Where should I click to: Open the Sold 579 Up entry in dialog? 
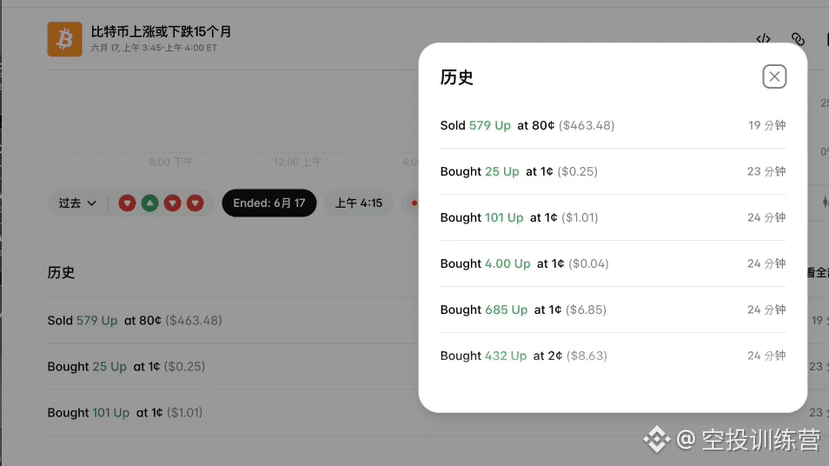point(613,125)
